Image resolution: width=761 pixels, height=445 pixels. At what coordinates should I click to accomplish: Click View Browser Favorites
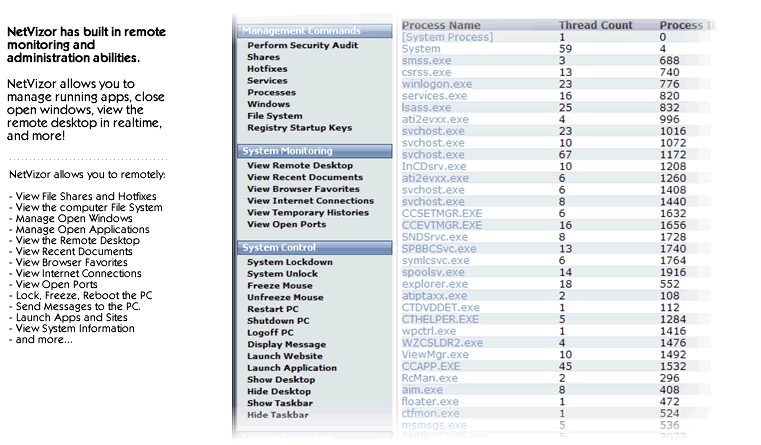303,189
